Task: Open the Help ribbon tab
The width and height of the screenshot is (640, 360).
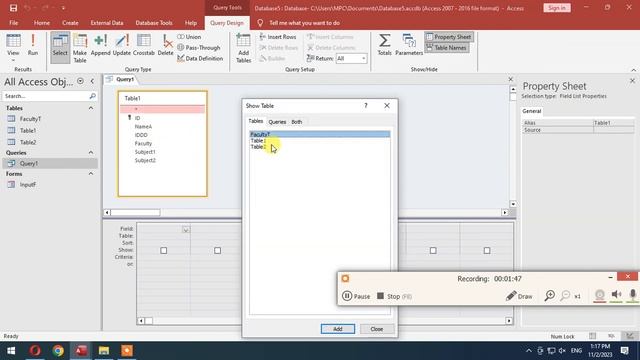Action: coord(191,23)
